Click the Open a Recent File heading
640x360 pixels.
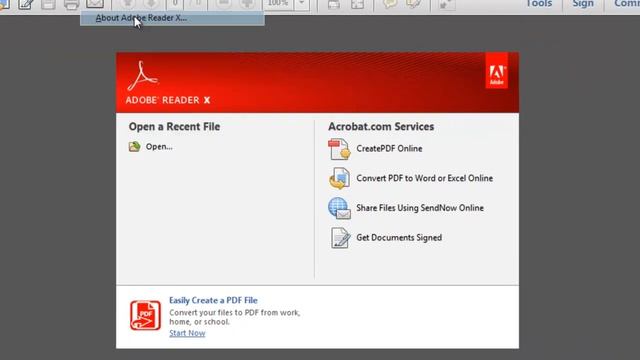tap(174, 127)
